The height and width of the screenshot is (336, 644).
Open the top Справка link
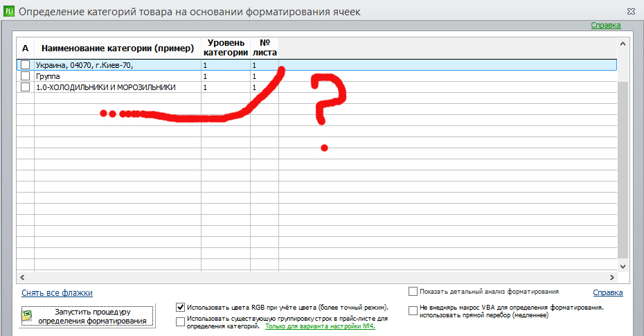(x=606, y=25)
